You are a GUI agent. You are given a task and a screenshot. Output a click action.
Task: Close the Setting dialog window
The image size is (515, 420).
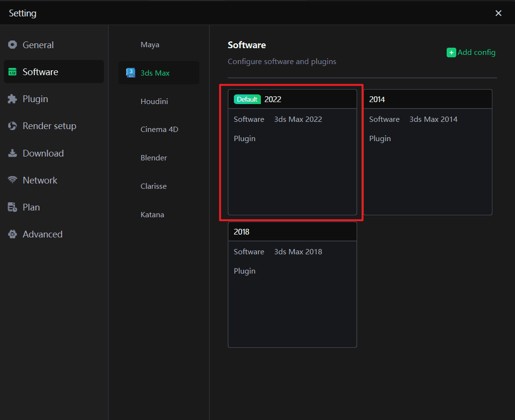(x=499, y=13)
